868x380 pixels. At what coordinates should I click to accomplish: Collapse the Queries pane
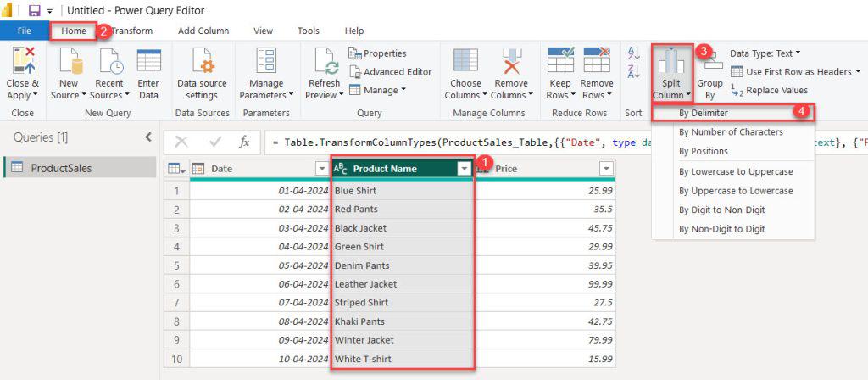[147, 137]
